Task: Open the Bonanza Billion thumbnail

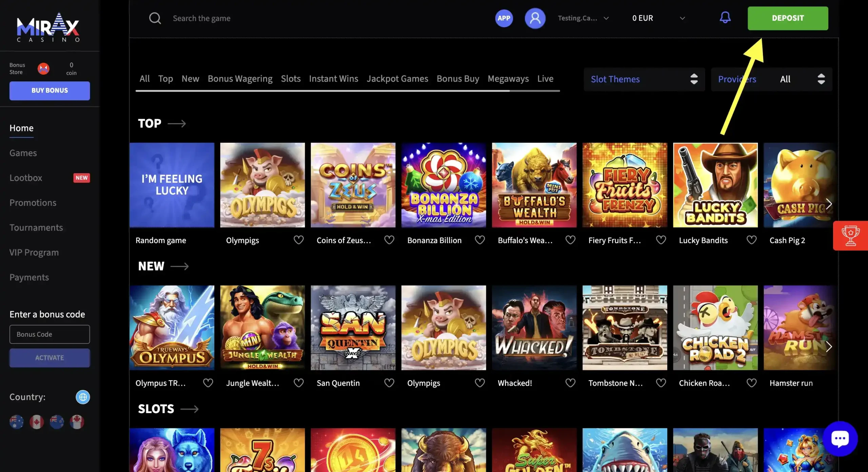Action: (443, 185)
